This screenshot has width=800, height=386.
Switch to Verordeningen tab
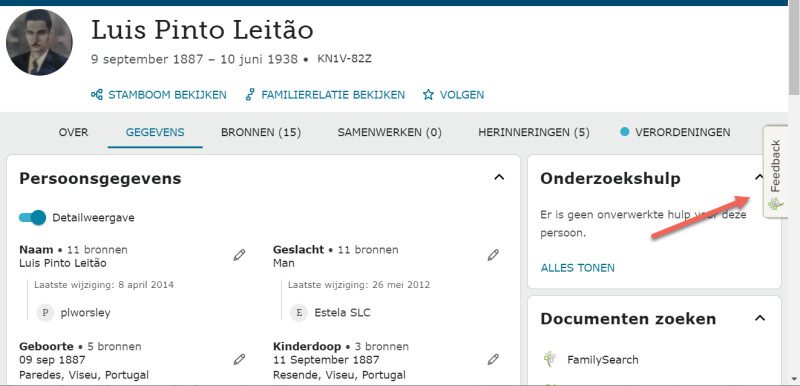pyautogui.click(x=675, y=133)
